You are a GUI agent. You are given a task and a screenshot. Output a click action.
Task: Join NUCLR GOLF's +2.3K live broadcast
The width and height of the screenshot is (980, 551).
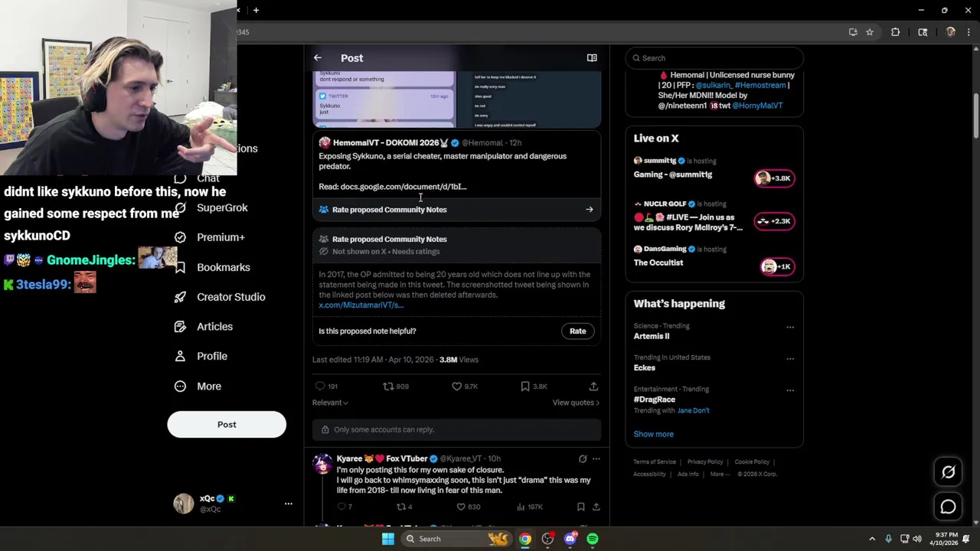(776, 221)
